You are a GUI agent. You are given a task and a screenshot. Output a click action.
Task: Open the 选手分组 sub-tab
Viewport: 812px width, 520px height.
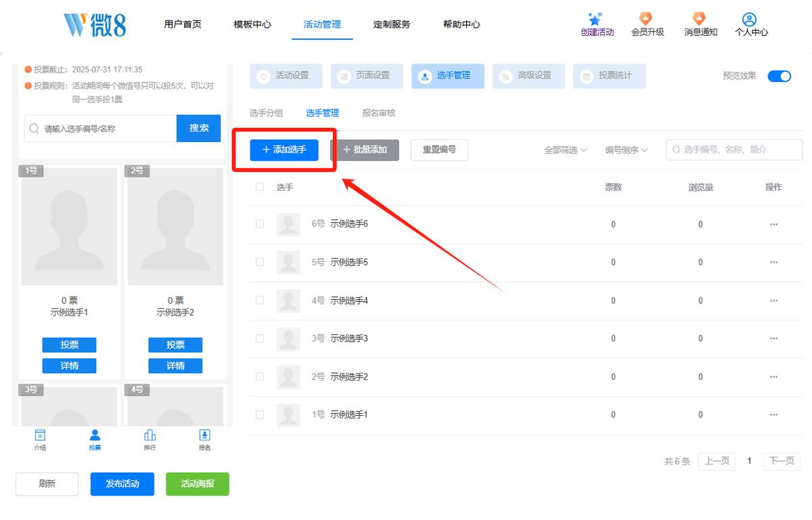[267, 113]
